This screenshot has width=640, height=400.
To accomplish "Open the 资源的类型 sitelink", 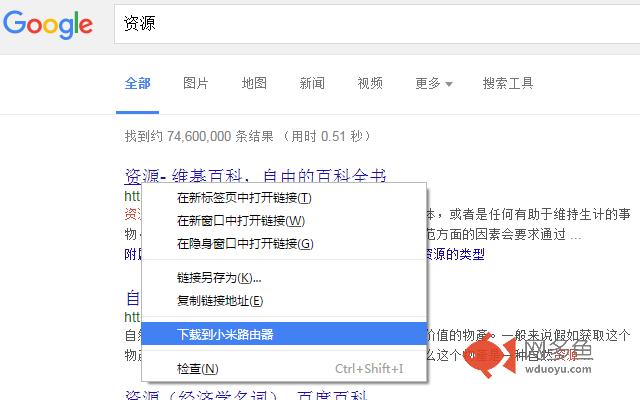I will pos(455,254).
